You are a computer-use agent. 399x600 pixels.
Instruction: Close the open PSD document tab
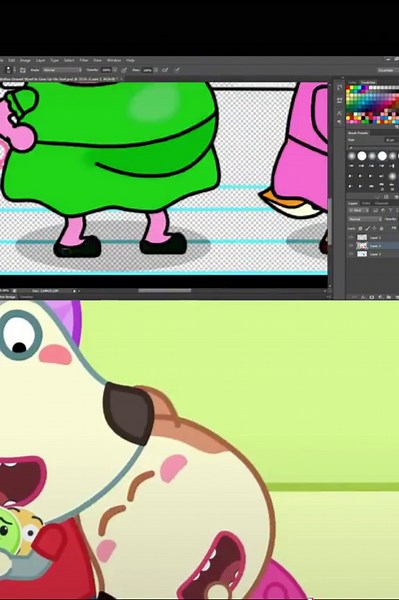(x=122, y=79)
